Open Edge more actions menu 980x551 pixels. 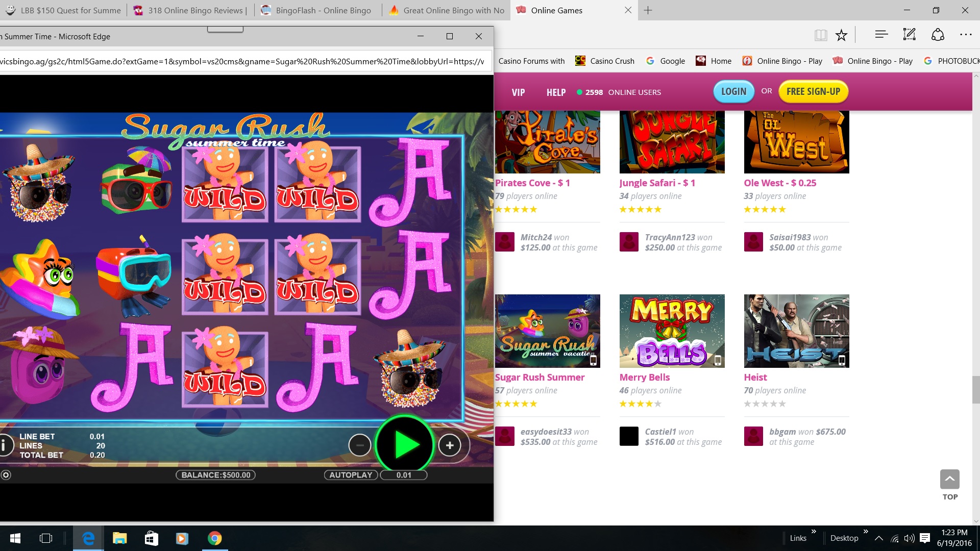tap(966, 35)
